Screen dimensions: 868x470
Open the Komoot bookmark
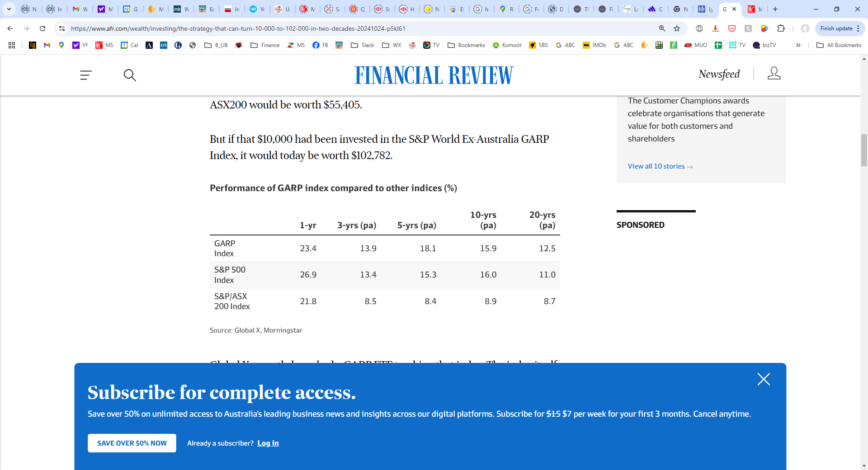click(x=507, y=45)
